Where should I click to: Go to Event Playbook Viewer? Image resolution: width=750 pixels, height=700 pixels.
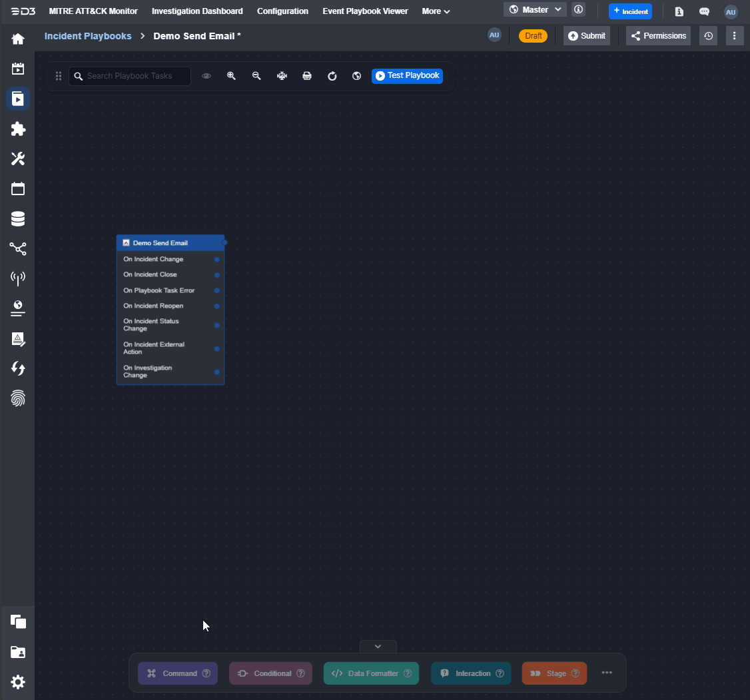tap(365, 11)
